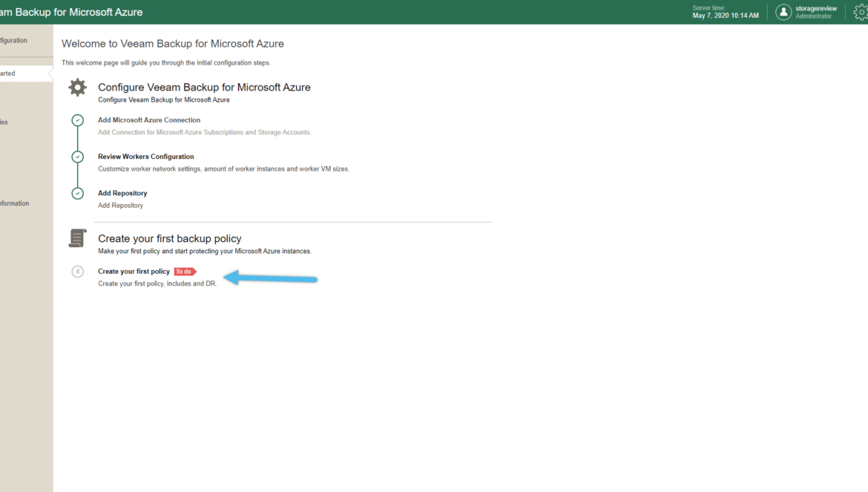The height and width of the screenshot is (492, 868).
Task: Click the Review Workers Configuration checkmark
Action: tap(77, 157)
